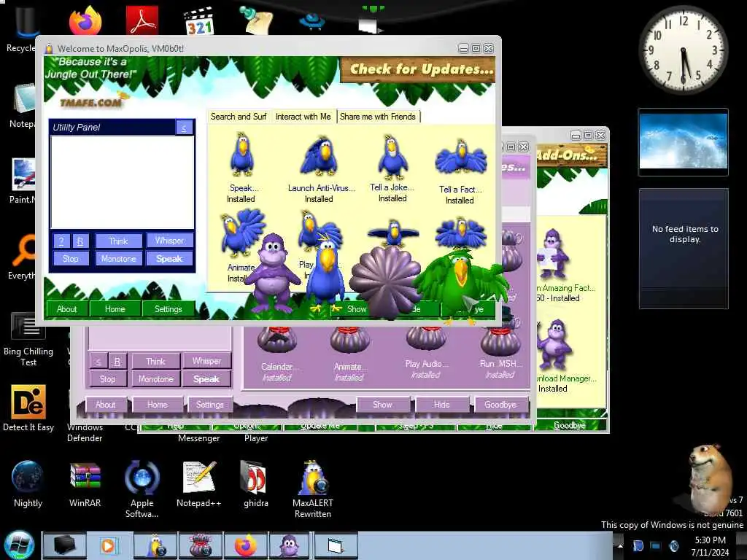Click the Monotone button in MaxOpolis

pos(119,259)
